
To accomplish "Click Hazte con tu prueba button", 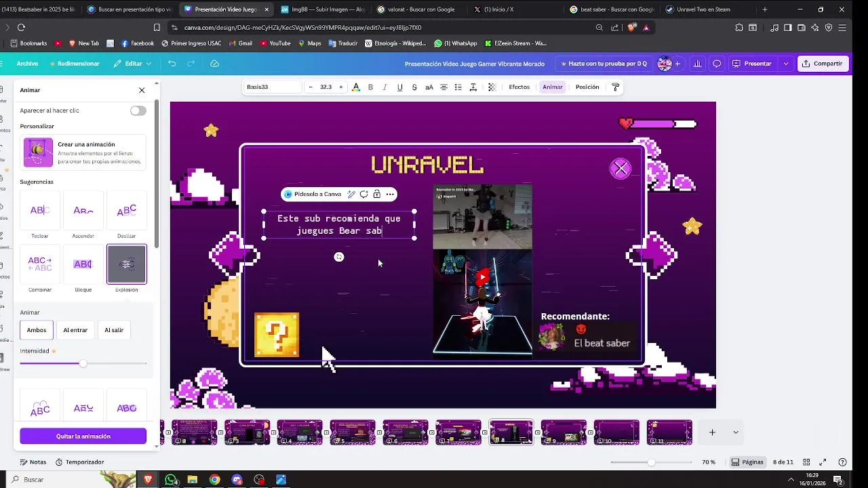I will point(603,64).
